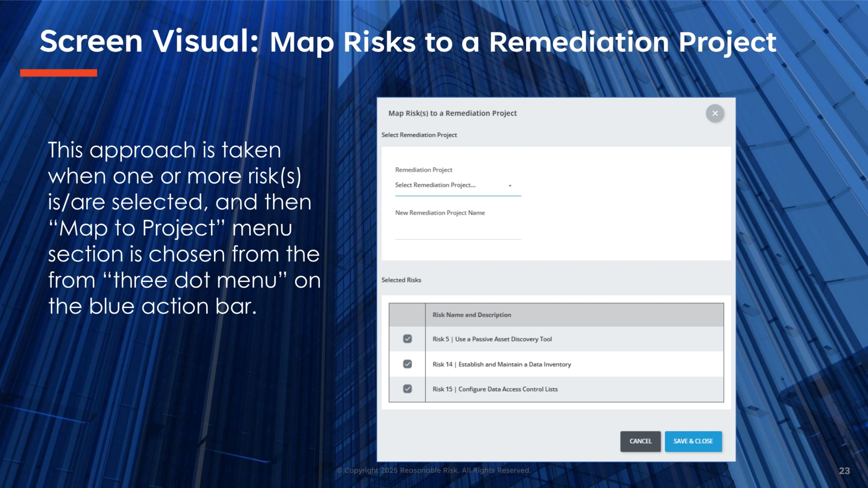Uncheck the Risk 15 checkbox
The height and width of the screenshot is (488, 868).
click(407, 389)
